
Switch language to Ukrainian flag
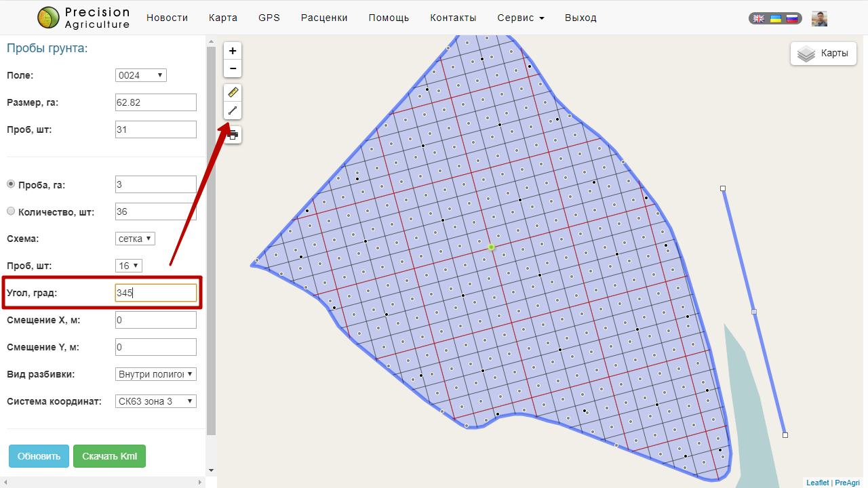(x=775, y=19)
